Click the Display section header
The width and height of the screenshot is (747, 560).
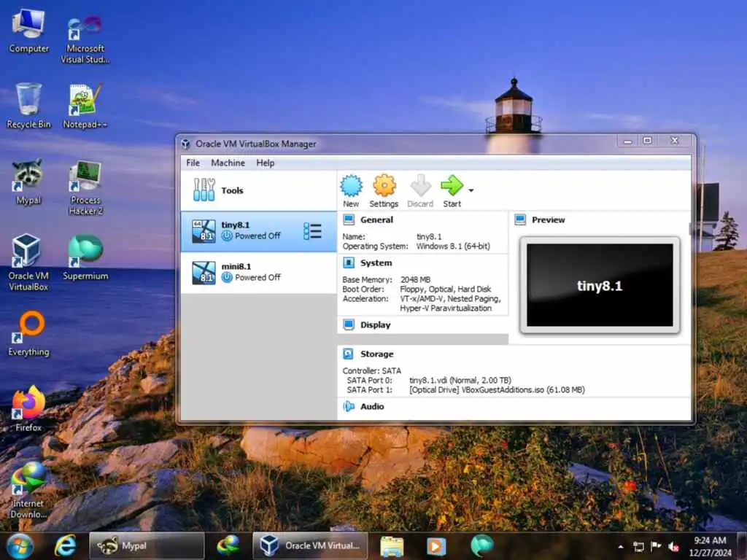tap(376, 325)
